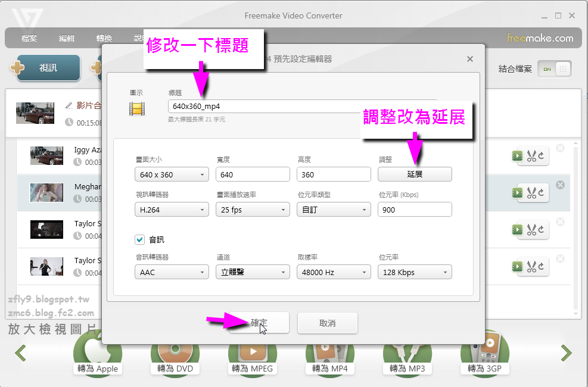Open the 25 fps frame rate dropdown
This screenshot has width=588, height=387.
coord(253,210)
